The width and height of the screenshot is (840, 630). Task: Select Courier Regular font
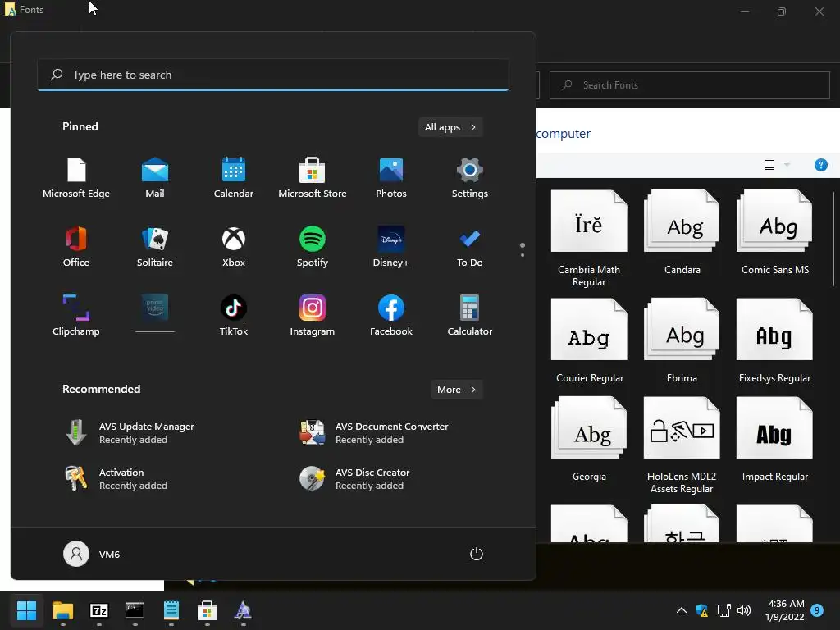click(x=589, y=340)
